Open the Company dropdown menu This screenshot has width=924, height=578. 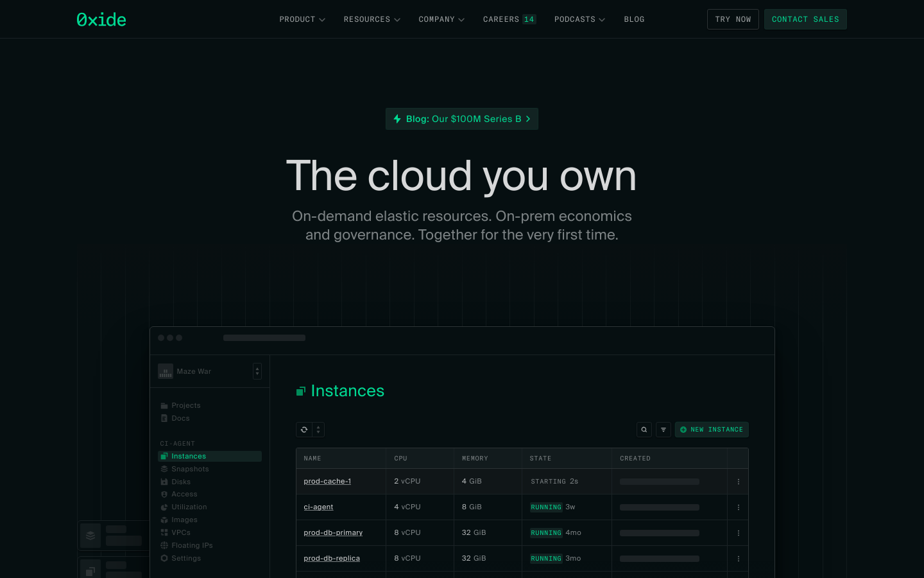(441, 19)
